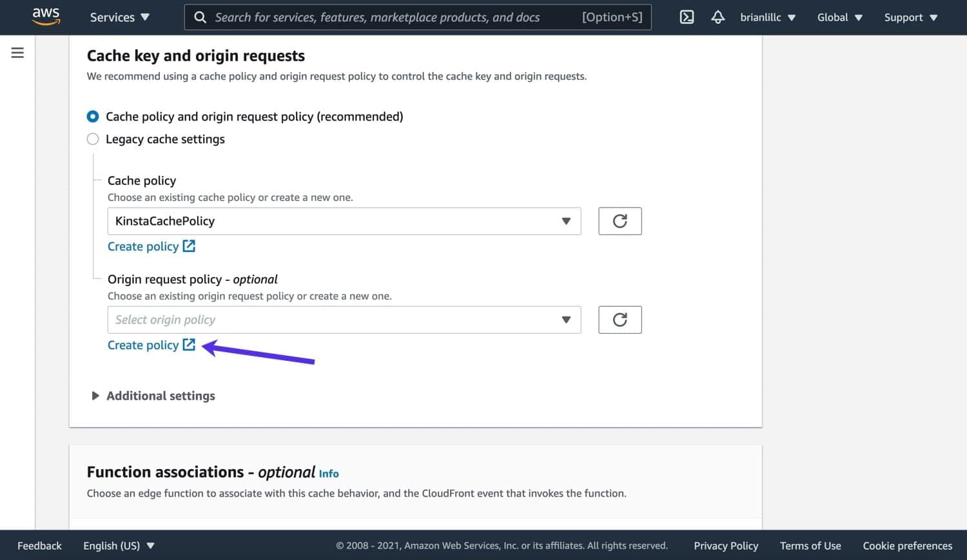Open the Privacy Policy link
The height and width of the screenshot is (560, 967).
[726, 545]
